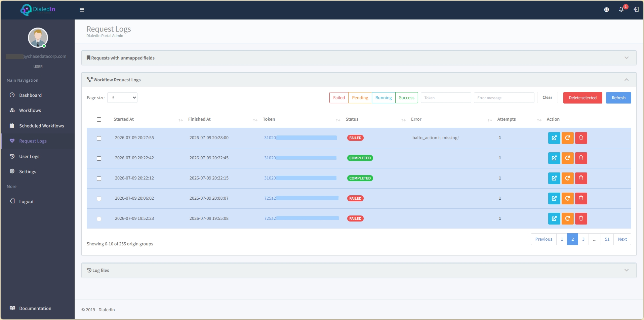Image resolution: width=644 pixels, height=320 pixels.
Task: Delete the 20:06:02 request log
Action: click(x=581, y=198)
